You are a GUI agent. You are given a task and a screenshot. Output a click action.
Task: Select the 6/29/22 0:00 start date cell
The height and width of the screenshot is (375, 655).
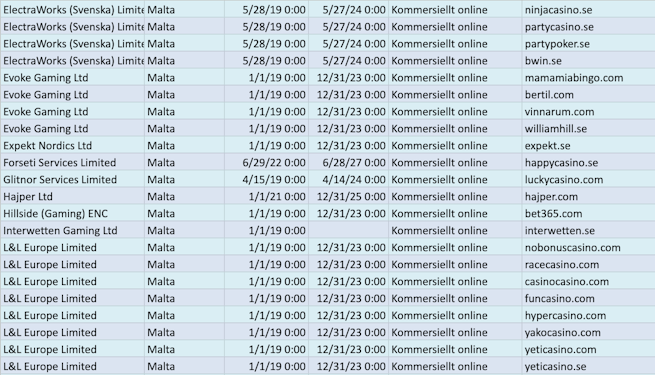(266, 162)
